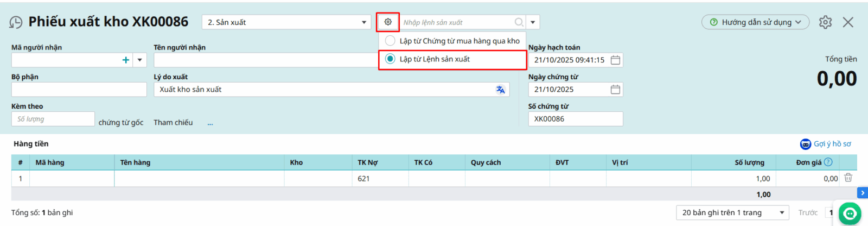This screenshot has height=226, width=868.
Task: Open the chat support bubble icon
Action: click(850, 213)
